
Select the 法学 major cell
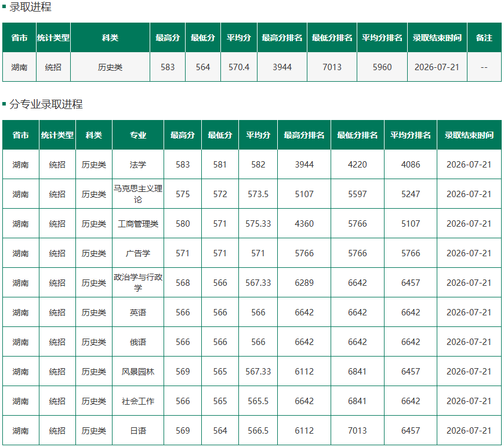(138, 165)
